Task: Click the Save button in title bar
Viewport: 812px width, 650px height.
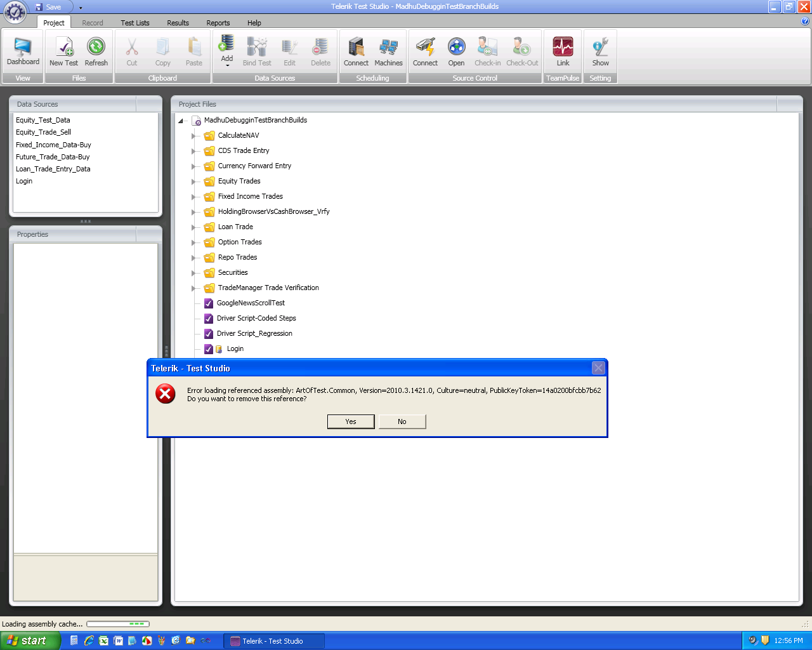Action: click(48, 7)
